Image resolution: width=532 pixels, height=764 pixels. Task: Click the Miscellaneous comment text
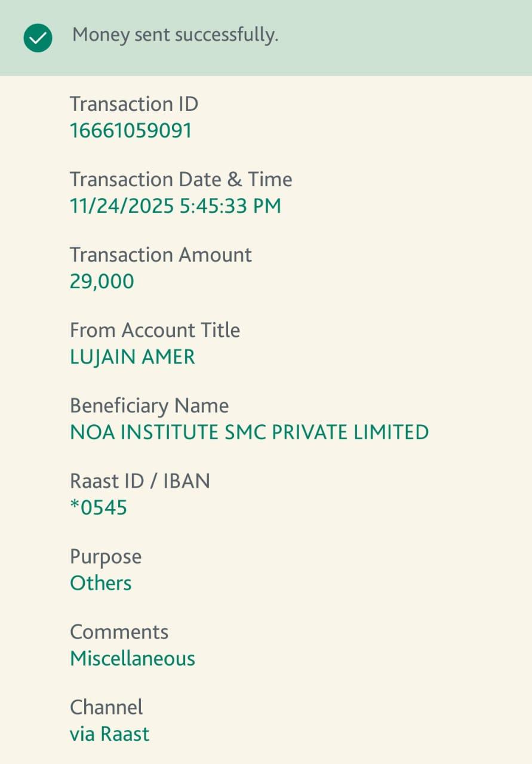click(133, 658)
